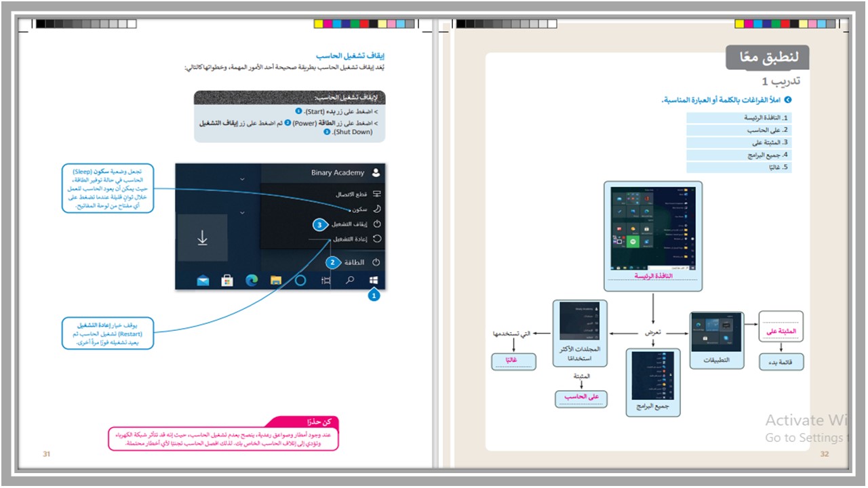The width and height of the screenshot is (868, 488).
Task: Launch Microsoft Edge from the taskbar
Action: click(252, 280)
